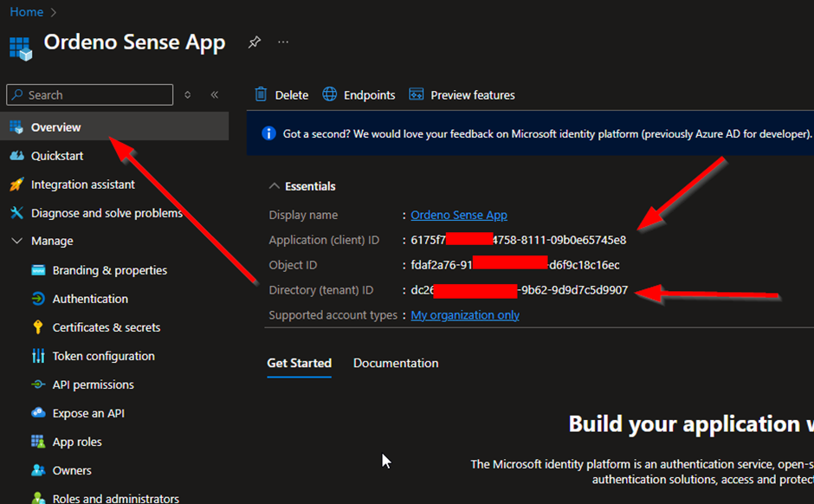Go to Home breadcrumb link

27,11
